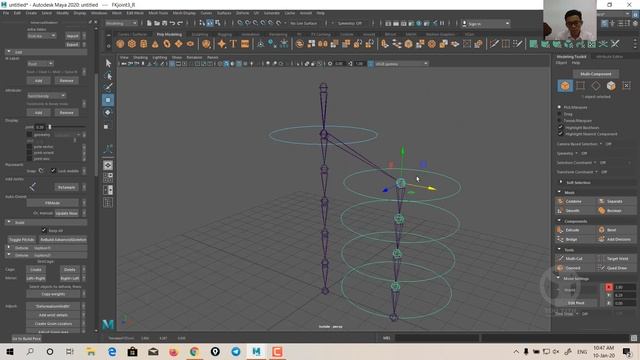The width and height of the screenshot is (640, 360).
Task: Choose the Move tool in toolbox
Action: [108, 100]
